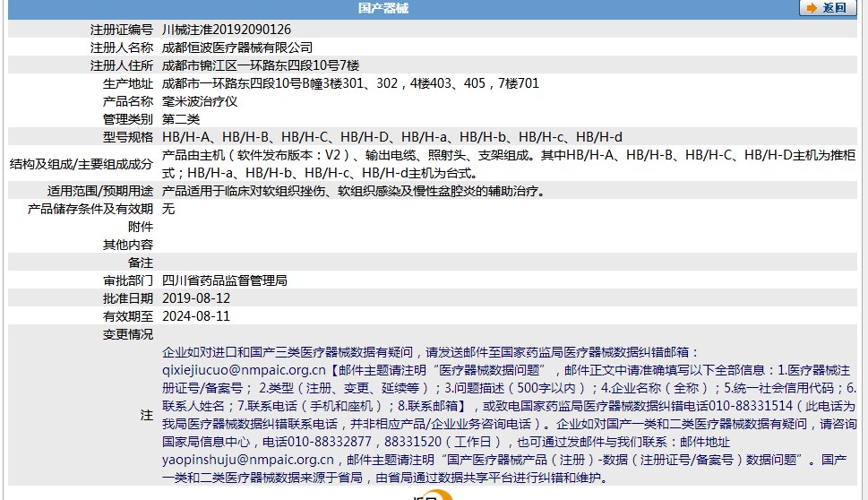
Task: Click the 附件 label
Action: pyautogui.click(x=141, y=227)
